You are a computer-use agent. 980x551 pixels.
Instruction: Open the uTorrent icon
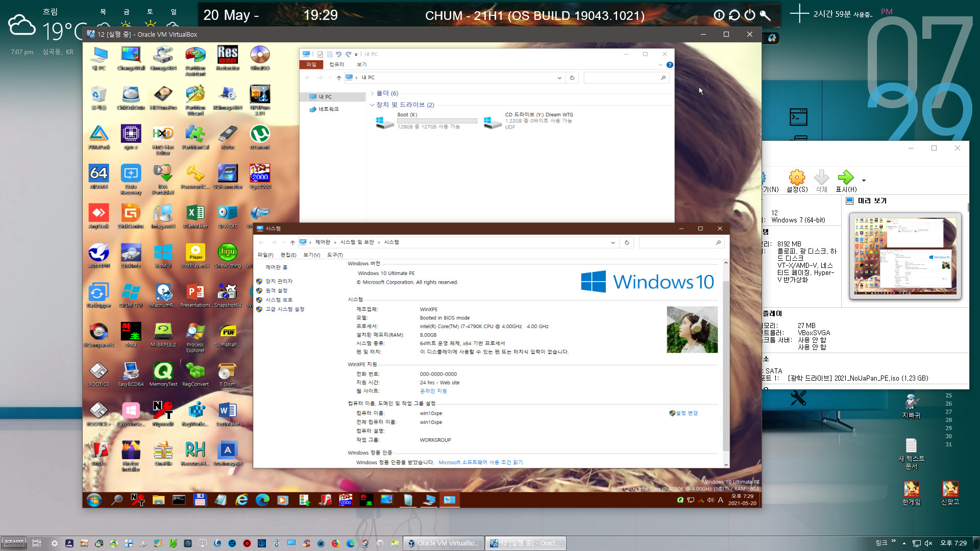tap(260, 137)
